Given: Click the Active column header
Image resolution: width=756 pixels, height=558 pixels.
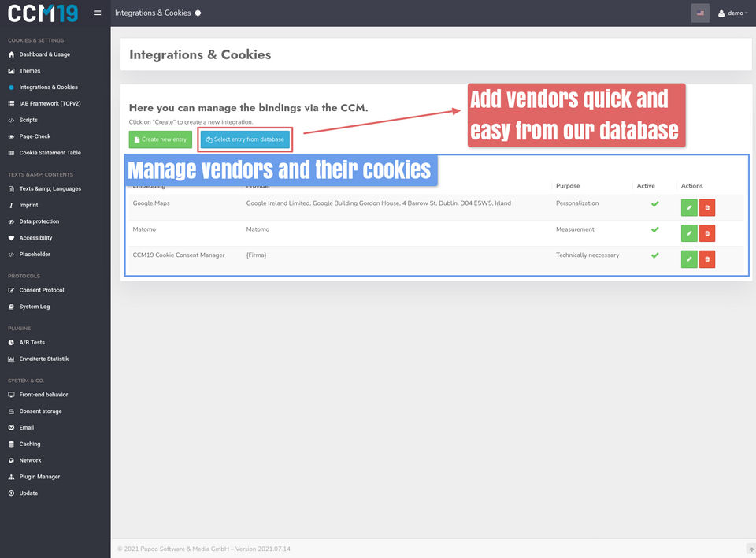Looking at the screenshot, I should click(x=646, y=186).
